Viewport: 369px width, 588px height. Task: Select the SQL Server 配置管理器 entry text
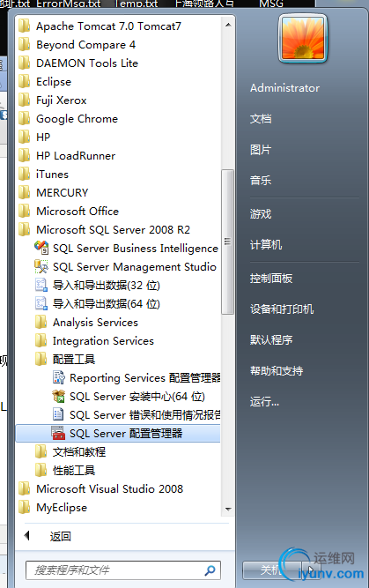tap(126, 433)
